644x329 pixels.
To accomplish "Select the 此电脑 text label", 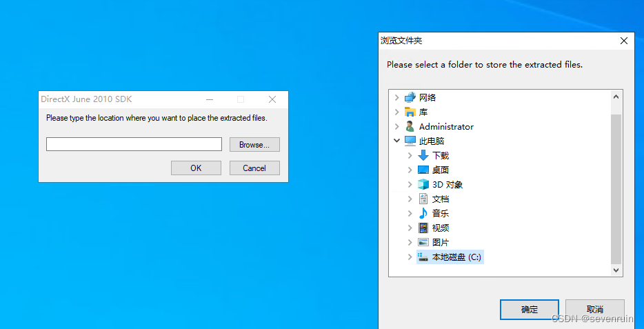I will click(x=432, y=141).
